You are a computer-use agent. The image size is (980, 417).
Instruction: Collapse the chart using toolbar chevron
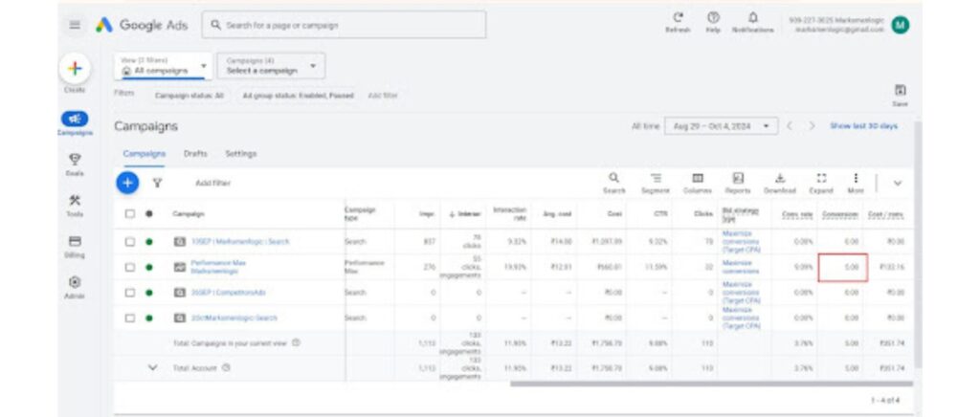898,183
